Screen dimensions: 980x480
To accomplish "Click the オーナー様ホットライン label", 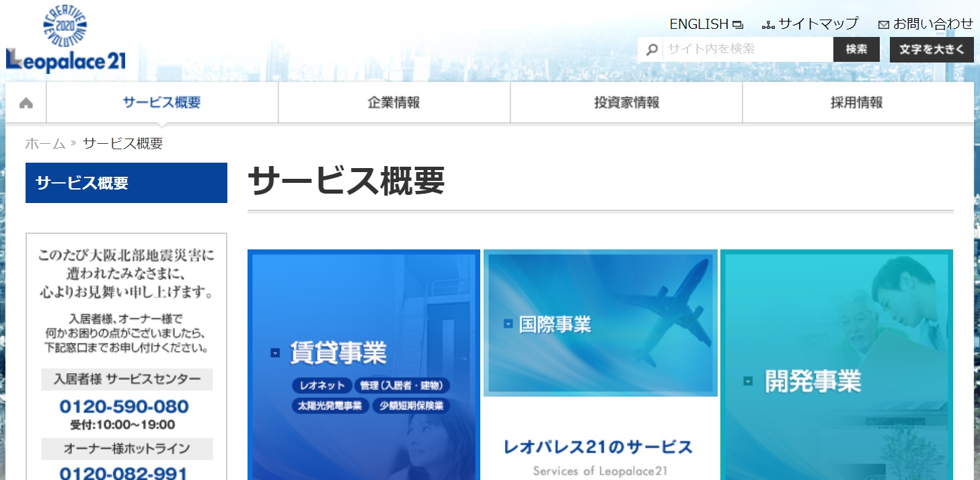I will click(x=127, y=448).
